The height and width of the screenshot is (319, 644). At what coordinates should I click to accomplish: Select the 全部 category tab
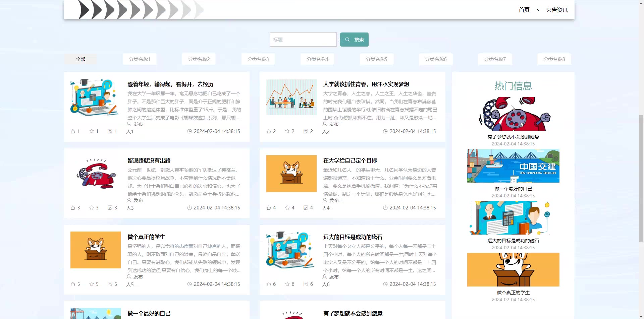(80, 59)
